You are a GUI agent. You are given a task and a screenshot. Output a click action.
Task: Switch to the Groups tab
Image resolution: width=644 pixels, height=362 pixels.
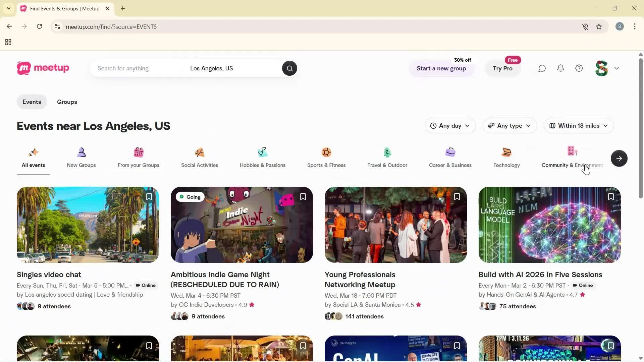[67, 102]
